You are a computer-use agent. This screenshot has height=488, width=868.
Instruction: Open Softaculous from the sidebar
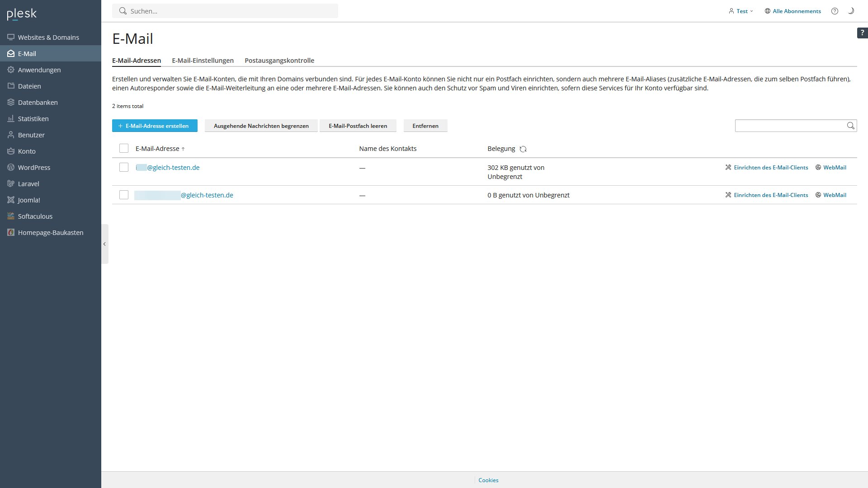point(35,216)
